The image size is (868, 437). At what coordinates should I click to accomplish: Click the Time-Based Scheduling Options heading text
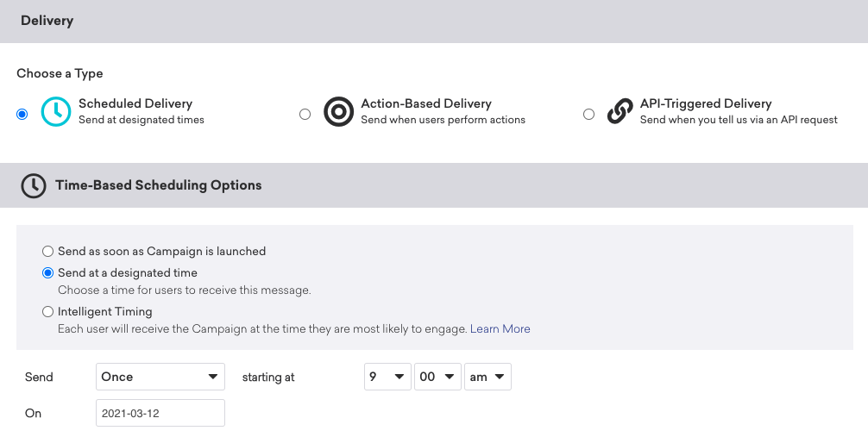point(158,185)
